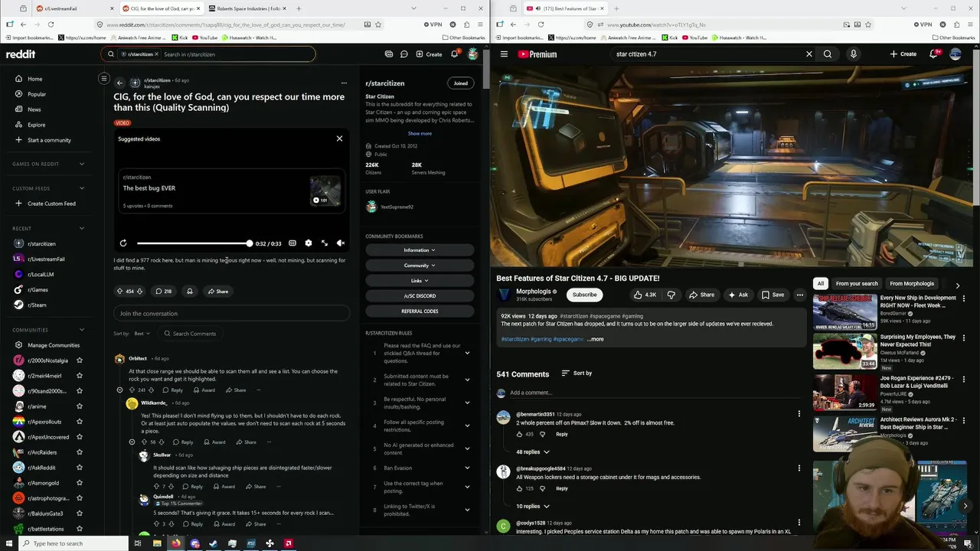Click taskbar Type here to search
This screenshot has height=551, width=980.
[74, 543]
